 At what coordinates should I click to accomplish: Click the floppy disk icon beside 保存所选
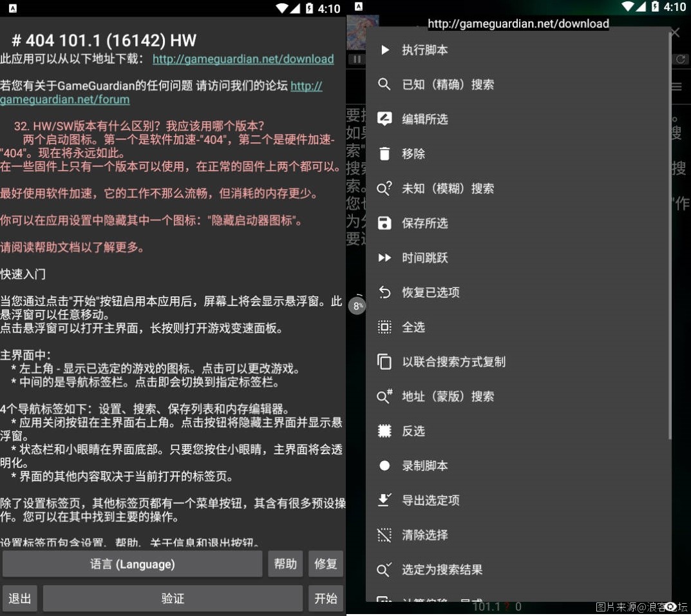tap(384, 223)
